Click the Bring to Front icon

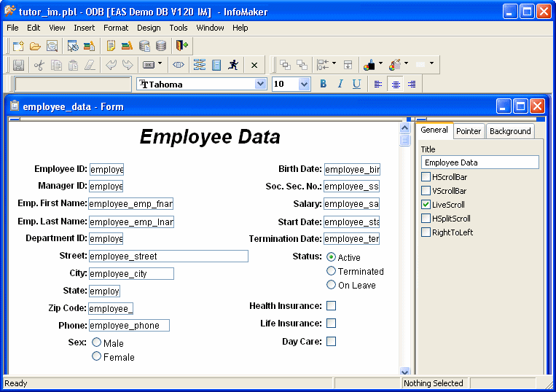(x=285, y=65)
